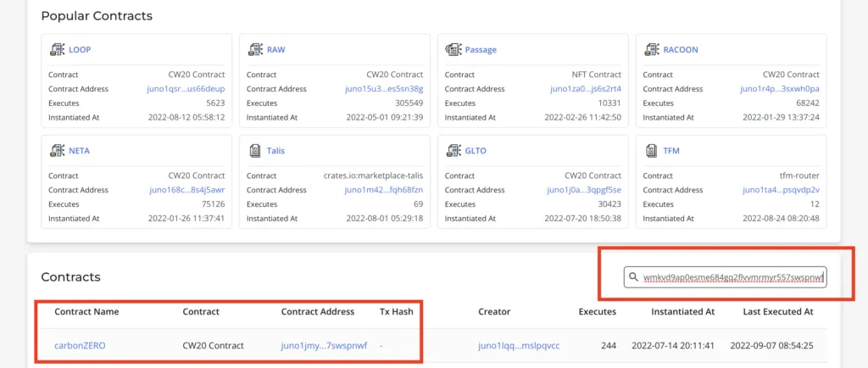This screenshot has width=868, height=368.
Task: Click the LOOP contract card icon
Action: 57,50
